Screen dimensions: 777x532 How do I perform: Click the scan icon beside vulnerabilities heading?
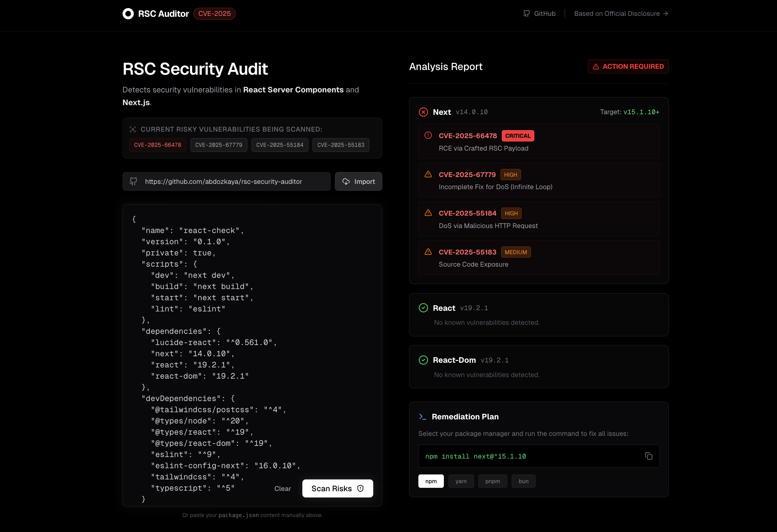133,129
